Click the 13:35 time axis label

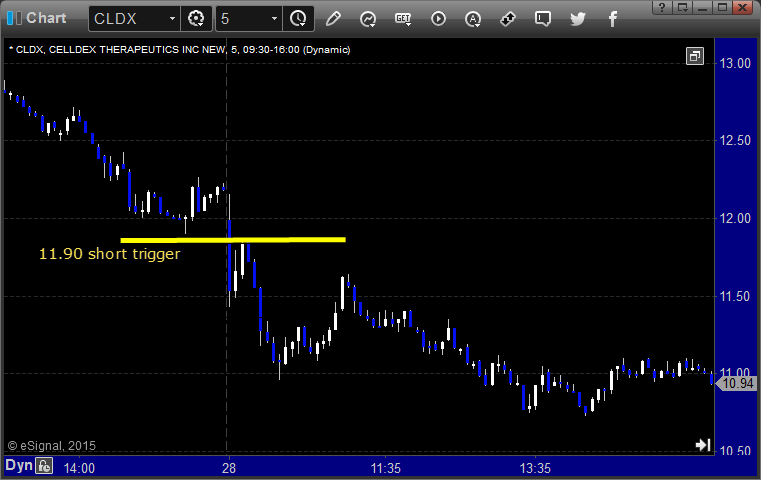point(535,468)
